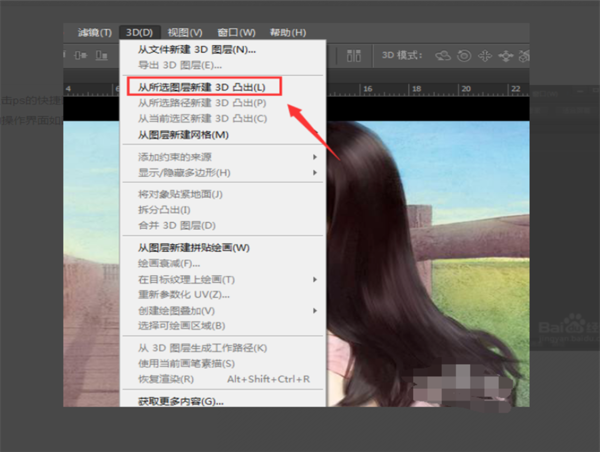
Task: Click the second align icon in the options bar
Action: coord(102,56)
